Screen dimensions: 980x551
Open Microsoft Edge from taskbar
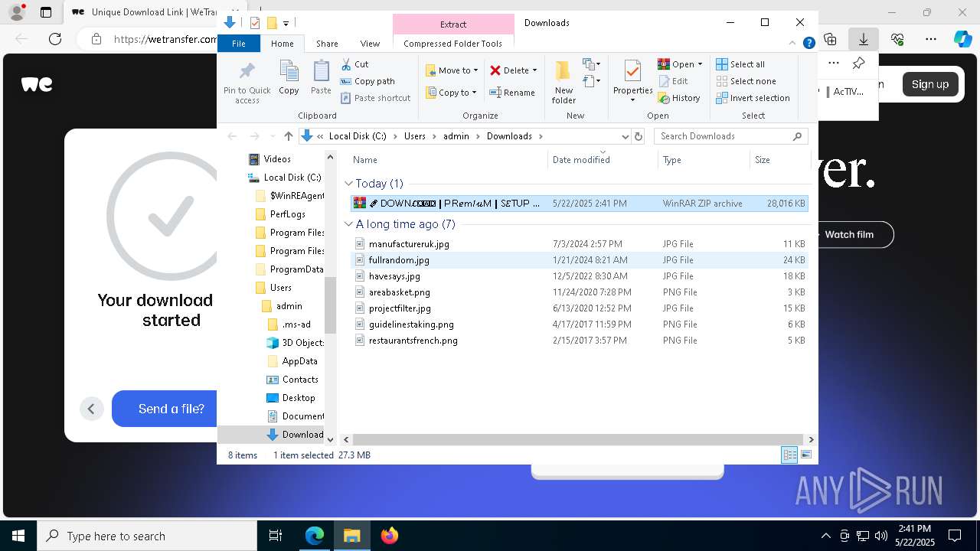click(315, 536)
